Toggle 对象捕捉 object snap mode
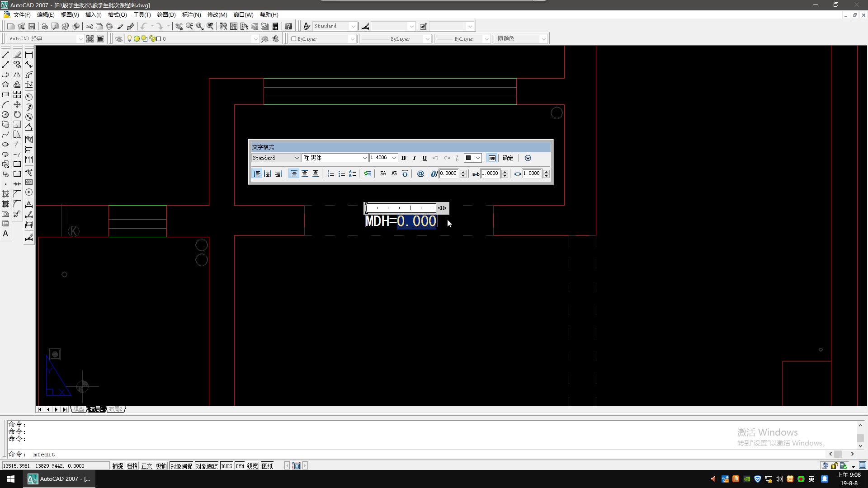The width and height of the screenshot is (868, 488). (x=181, y=466)
